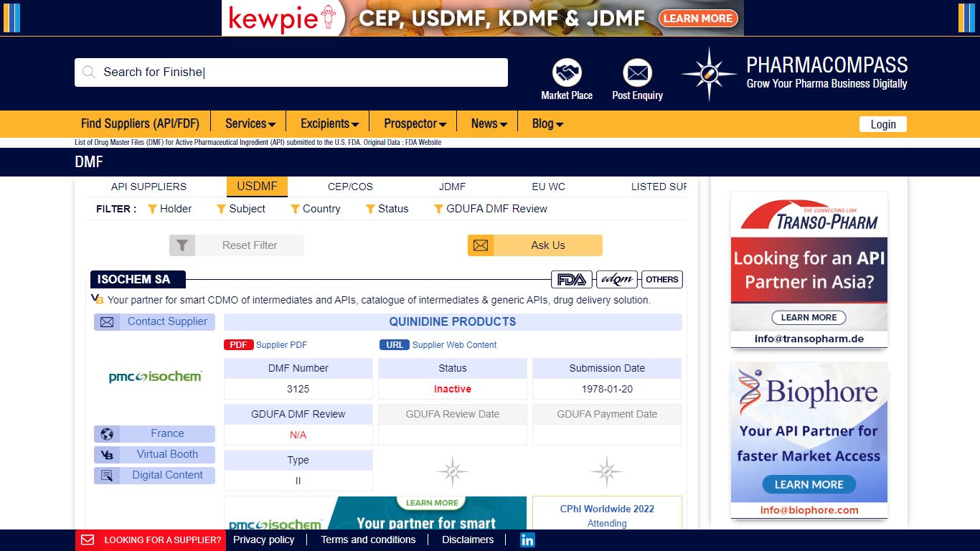
Task: Click the LEARN MORE button in Kewpie banner
Action: click(698, 19)
